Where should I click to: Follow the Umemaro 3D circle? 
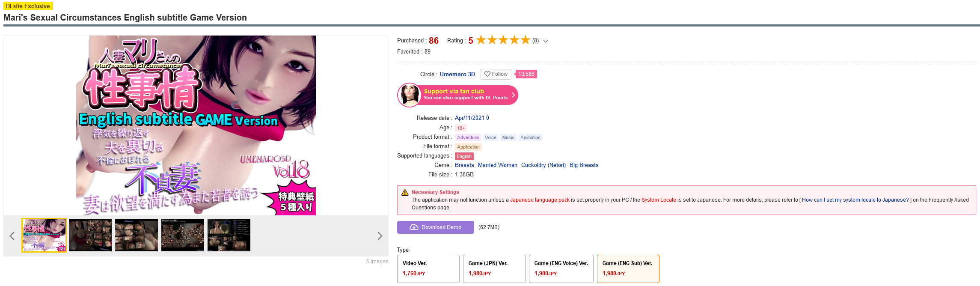496,74
